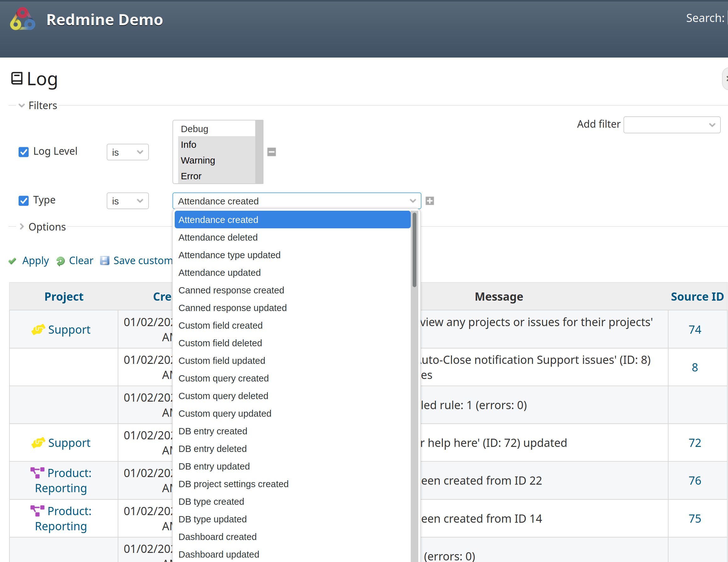The width and height of the screenshot is (728, 562).
Task: Click the Apply link
Action: click(35, 260)
